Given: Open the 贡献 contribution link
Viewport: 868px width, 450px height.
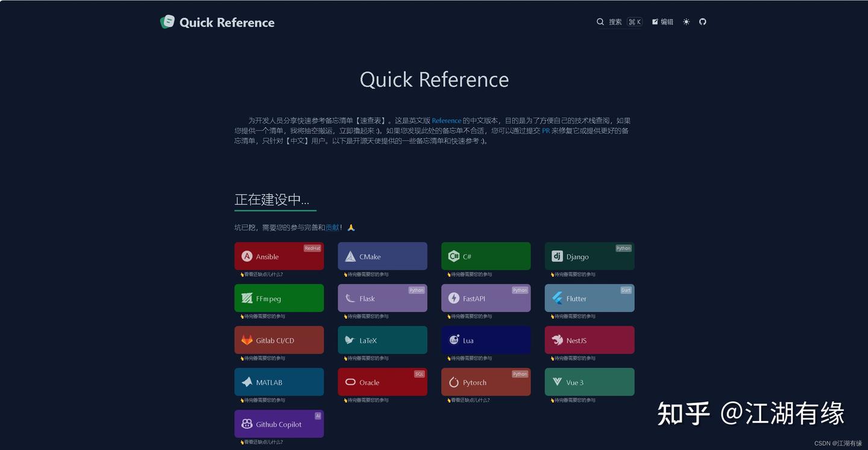Looking at the screenshot, I should pyautogui.click(x=332, y=227).
